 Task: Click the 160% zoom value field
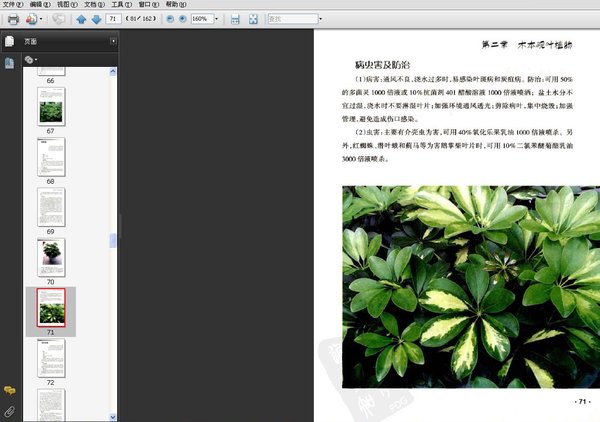point(202,19)
